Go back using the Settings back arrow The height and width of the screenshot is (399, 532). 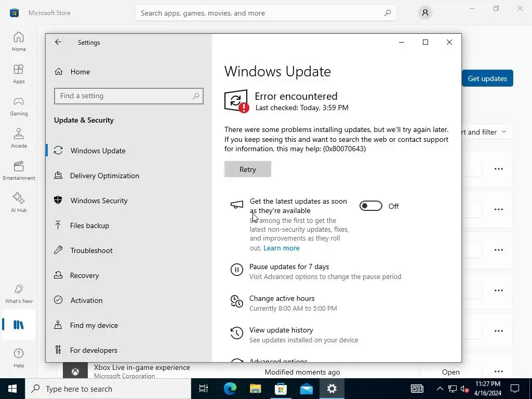coord(58,42)
